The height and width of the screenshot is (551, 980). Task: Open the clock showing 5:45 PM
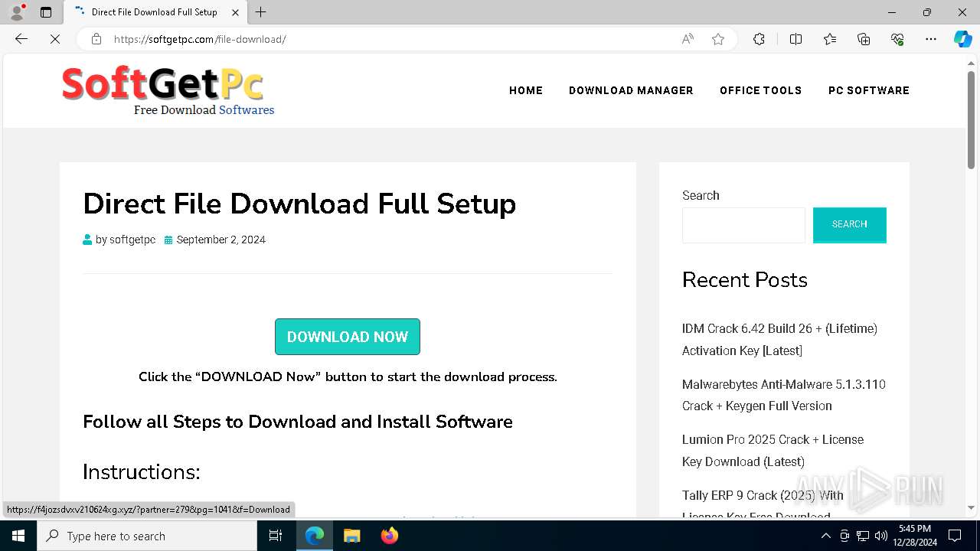click(915, 536)
